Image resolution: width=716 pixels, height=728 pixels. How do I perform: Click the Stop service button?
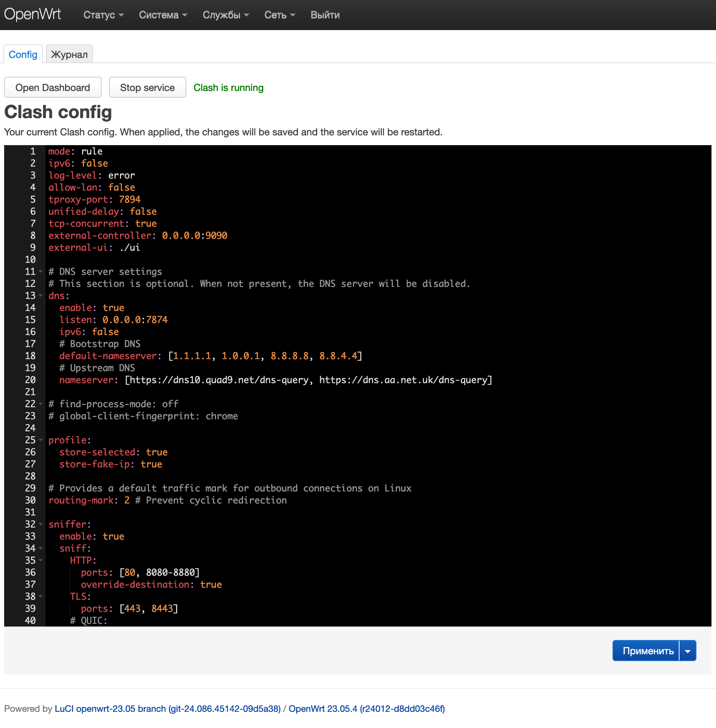coord(147,88)
